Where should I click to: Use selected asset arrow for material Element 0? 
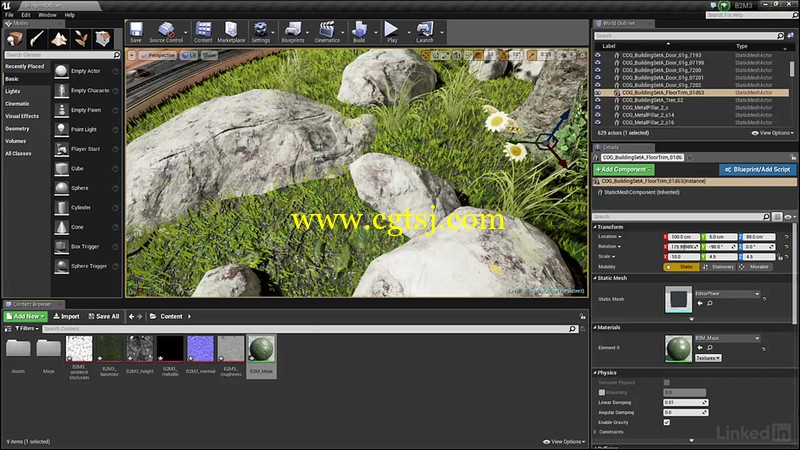click(x=699, y=347)
